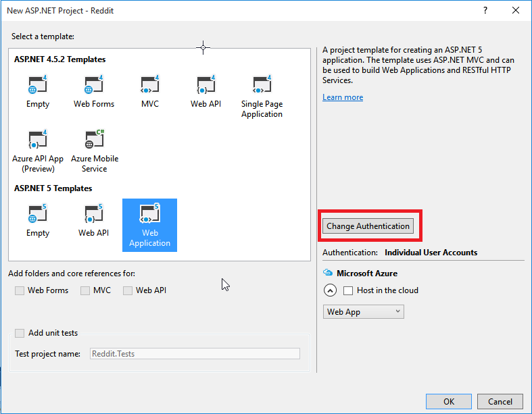Select the Azure Mobile Service template icon
532x414 pixels.
point(95,139)
